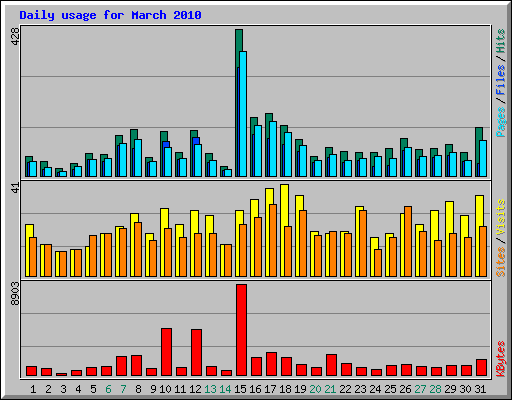Click day label '1' on the x-axis
This screenshot has height=400, width=512.
pos(33,389)
